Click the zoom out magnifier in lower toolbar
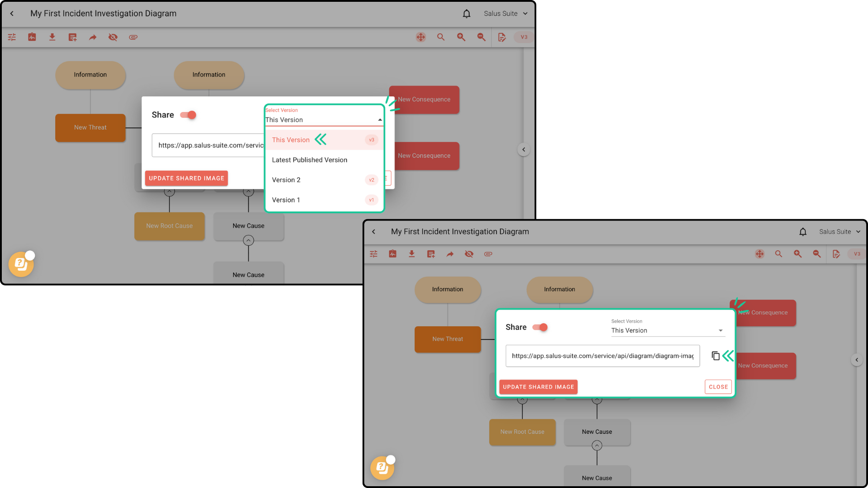Image resolution: width=868 pixels, height=488 pixels. point(816,254)
